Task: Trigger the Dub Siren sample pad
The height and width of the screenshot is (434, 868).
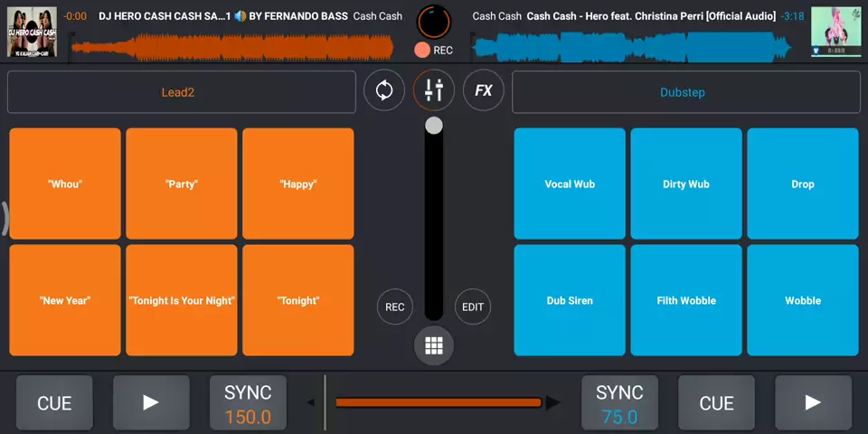Action: click(570, 300)
